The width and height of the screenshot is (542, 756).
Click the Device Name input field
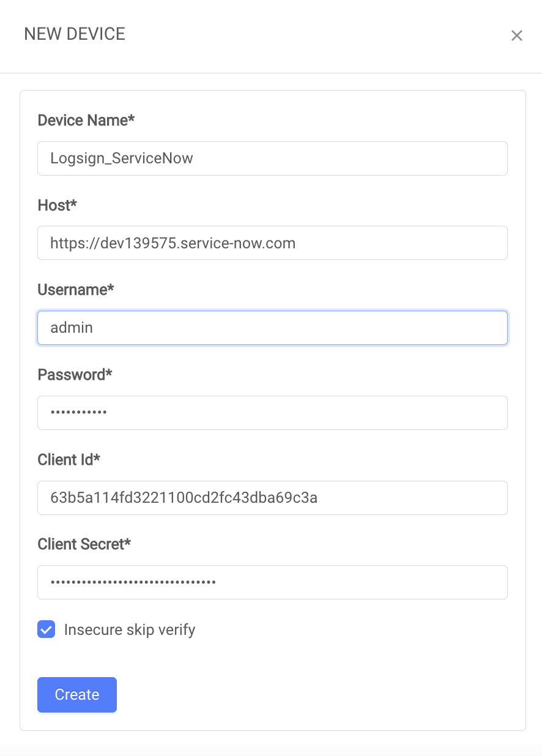click(272, 158)
